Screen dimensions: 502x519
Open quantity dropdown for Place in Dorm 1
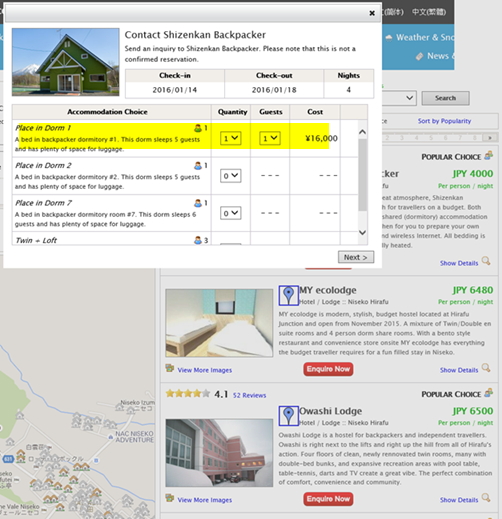[230, 138]
